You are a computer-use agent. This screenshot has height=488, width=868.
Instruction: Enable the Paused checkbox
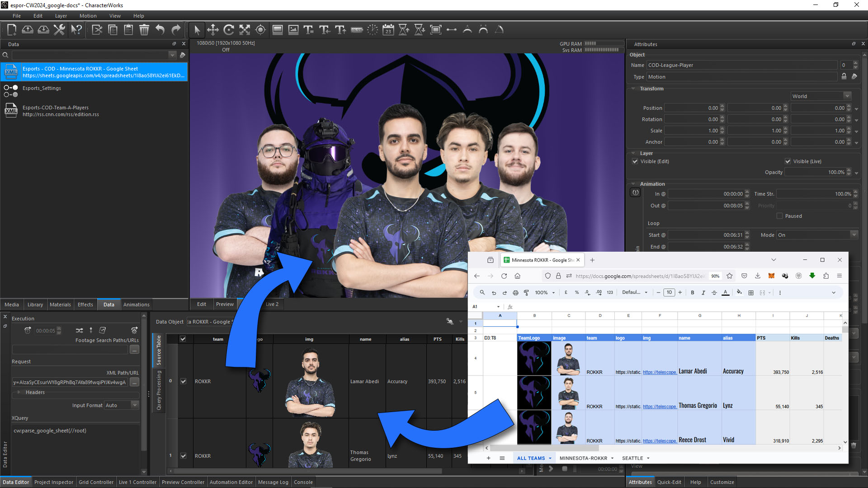point(779,216)
